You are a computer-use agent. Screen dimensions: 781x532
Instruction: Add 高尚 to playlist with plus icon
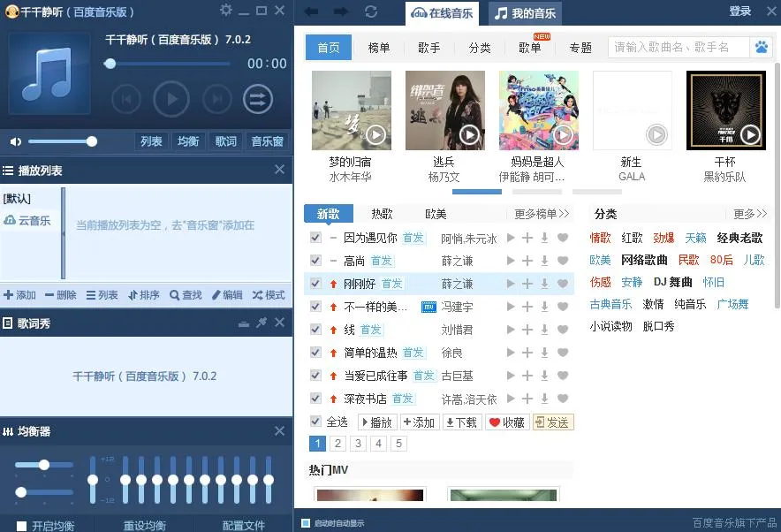pos(527,261)
